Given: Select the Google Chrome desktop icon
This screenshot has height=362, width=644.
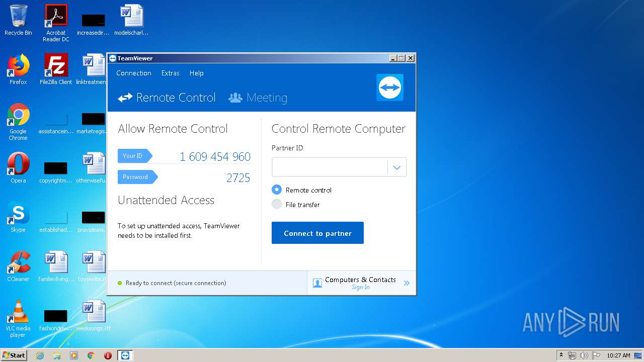Looking at the screenshot, I should [18, 122].
